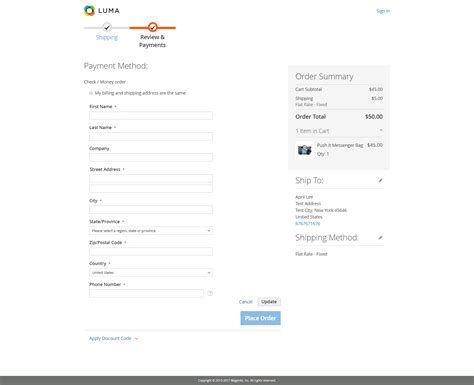Expand Apply Discount Code section
The width and height of the screenshot is (474, 385).
pos(113,338)
